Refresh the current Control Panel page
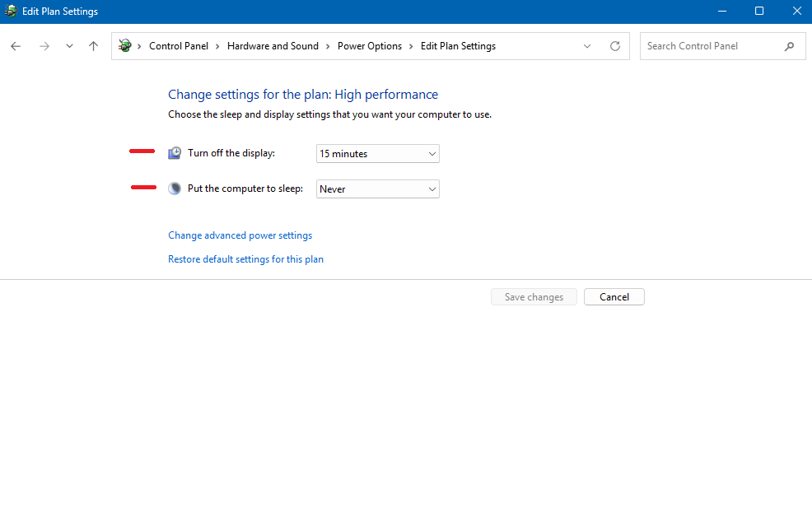Screen dimensions: 812x512 click(x=614, y=46)
